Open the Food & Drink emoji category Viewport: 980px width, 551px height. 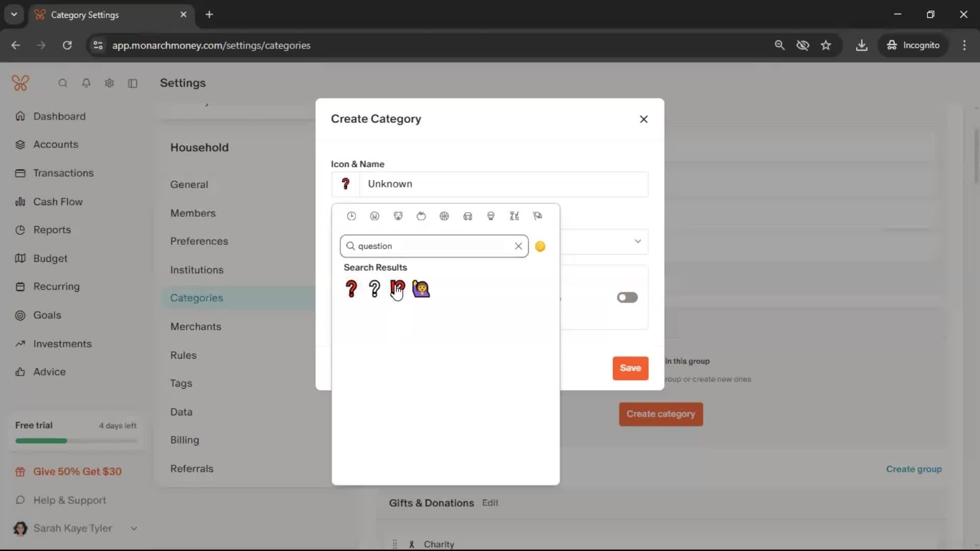pos(421,216)
